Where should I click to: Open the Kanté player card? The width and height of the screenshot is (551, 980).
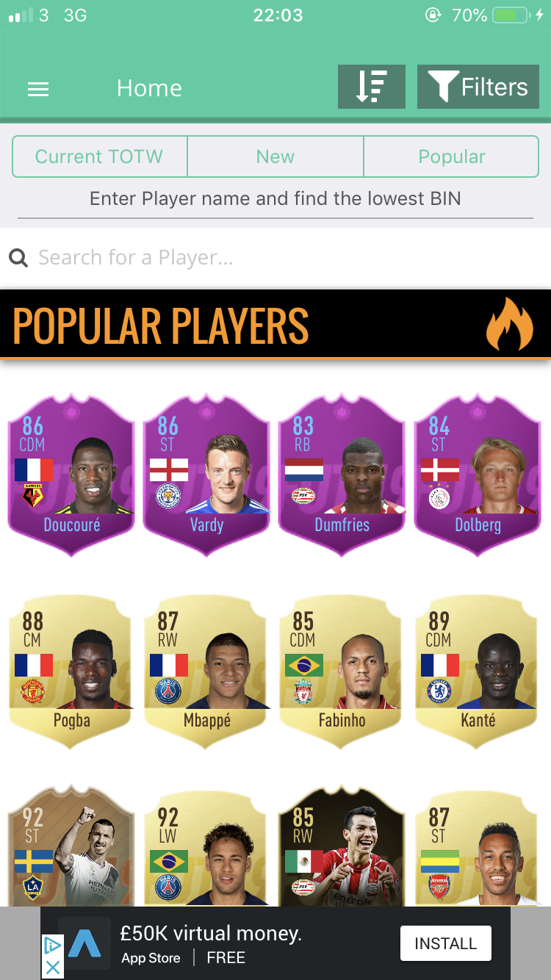[478, 671]
